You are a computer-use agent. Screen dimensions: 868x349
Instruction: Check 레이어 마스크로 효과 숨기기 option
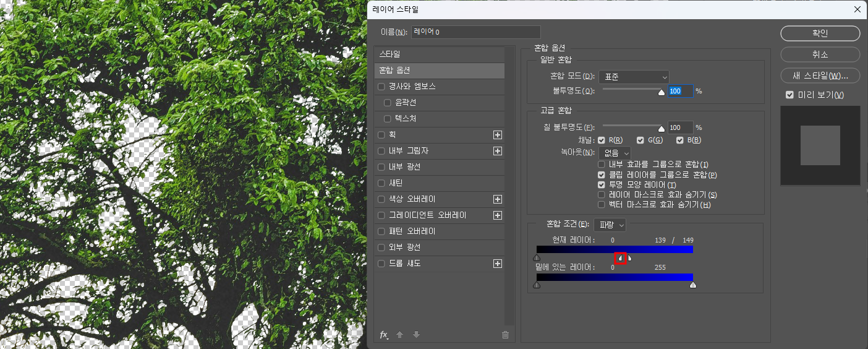(x=602, y=195)
